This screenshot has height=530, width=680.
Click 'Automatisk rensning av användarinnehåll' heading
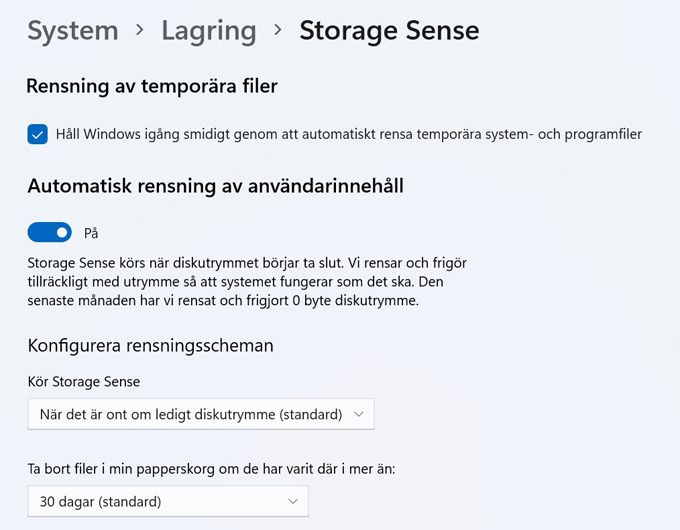click(216, 186)
